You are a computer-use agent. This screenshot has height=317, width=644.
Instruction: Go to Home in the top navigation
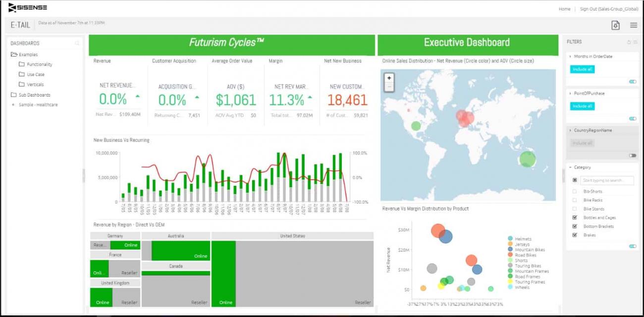tap(564, 9)
